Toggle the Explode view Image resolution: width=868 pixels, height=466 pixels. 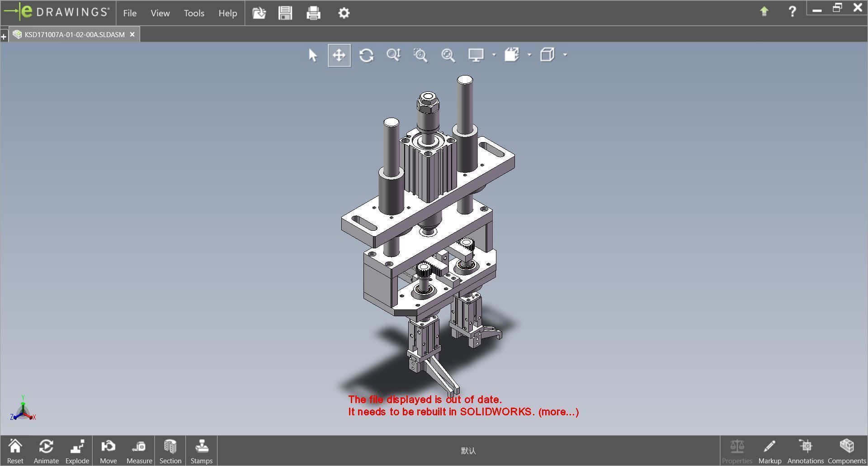77,451
